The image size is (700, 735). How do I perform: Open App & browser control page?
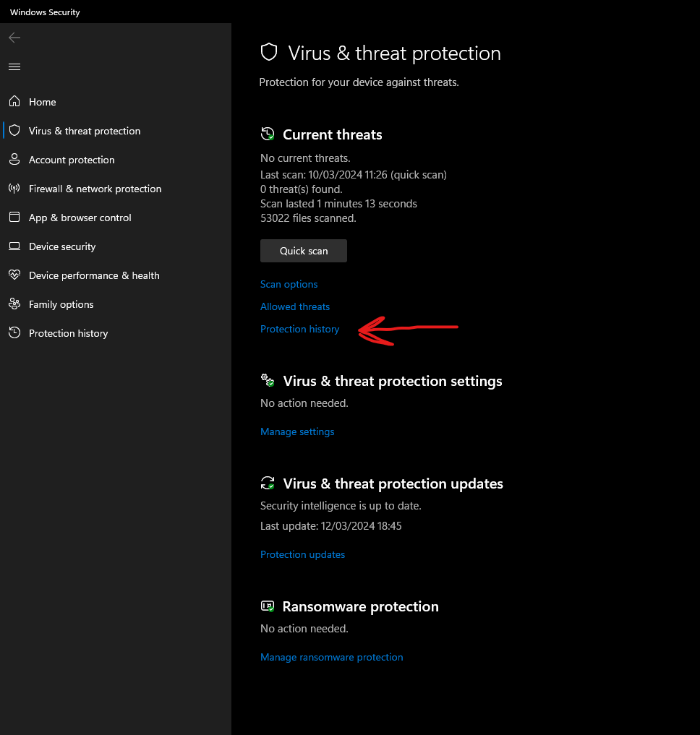click(x=116, y=218)
